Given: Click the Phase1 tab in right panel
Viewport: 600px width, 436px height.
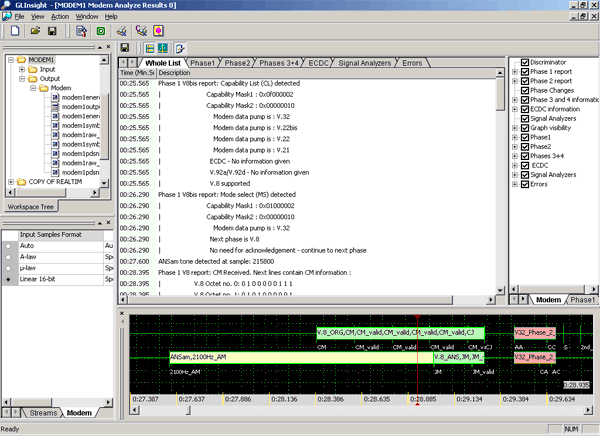Looking at the screenshot, I should pos(582,300).
